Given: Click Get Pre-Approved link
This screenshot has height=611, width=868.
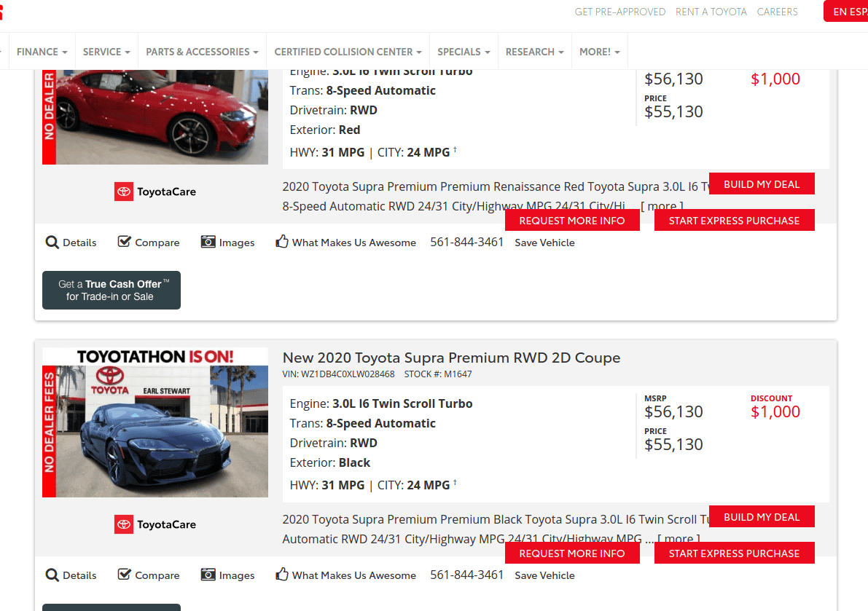Looking at the screenshot, I should point(620,12).
